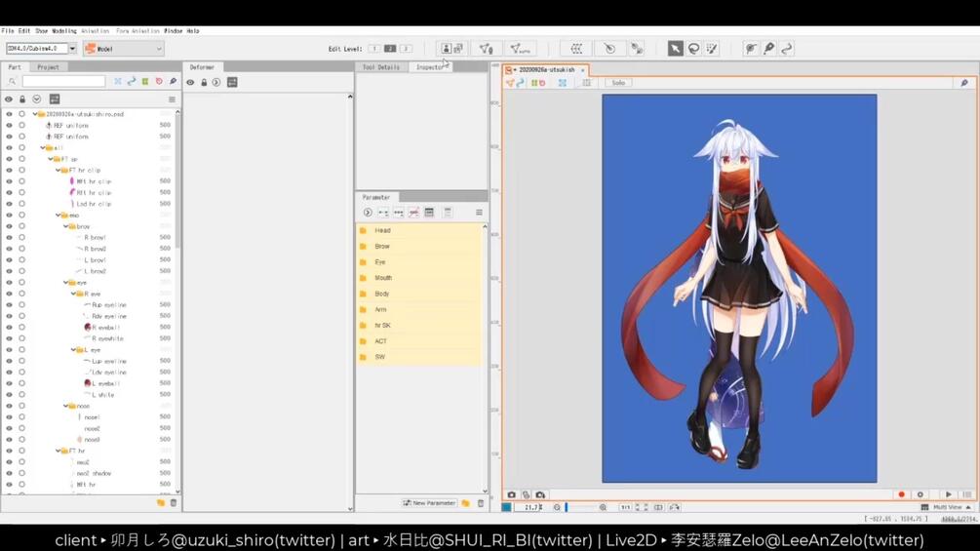Click the Parts search input field

point(63,81)
